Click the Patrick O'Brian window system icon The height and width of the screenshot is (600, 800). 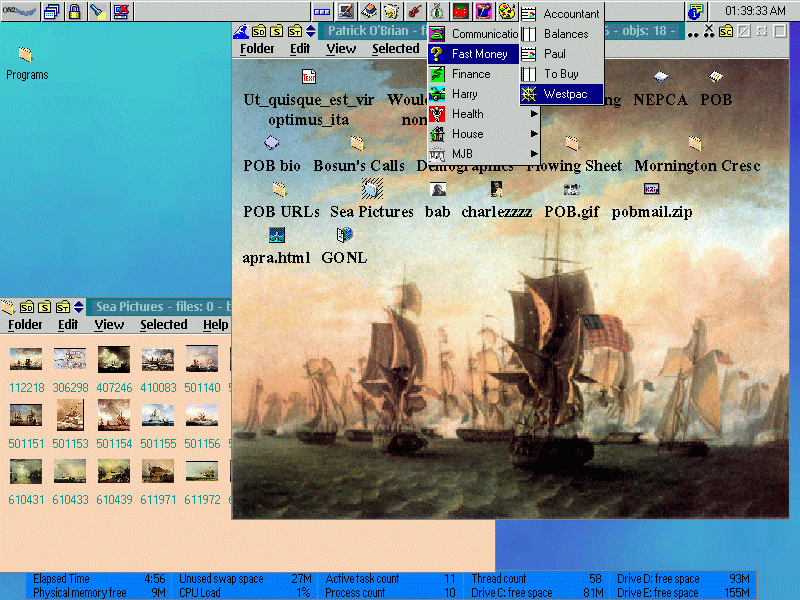click(241, 31)
